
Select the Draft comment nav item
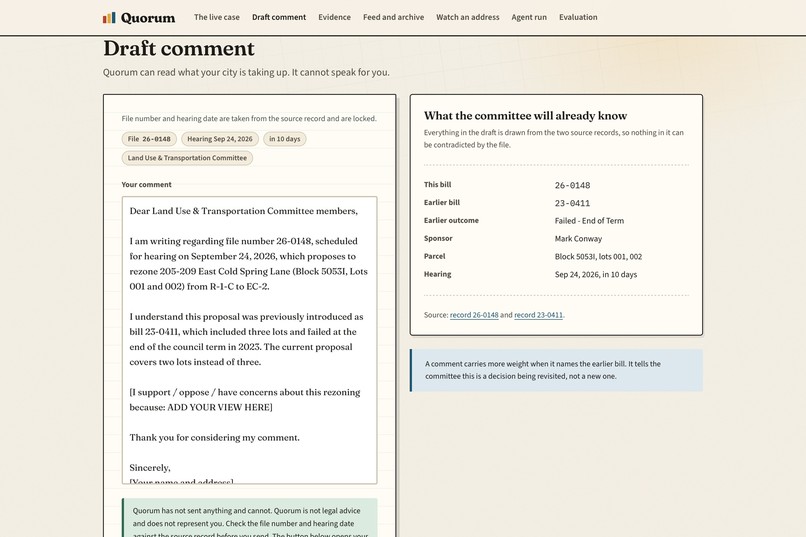click(x=279, y=17)
